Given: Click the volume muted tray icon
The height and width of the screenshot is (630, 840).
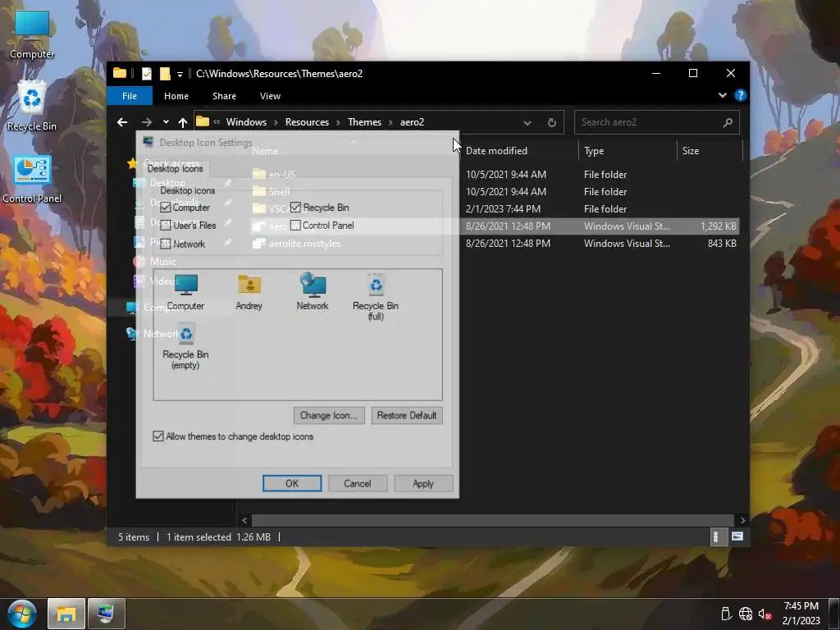Looking at the screenshot, I should coord(765,614).
